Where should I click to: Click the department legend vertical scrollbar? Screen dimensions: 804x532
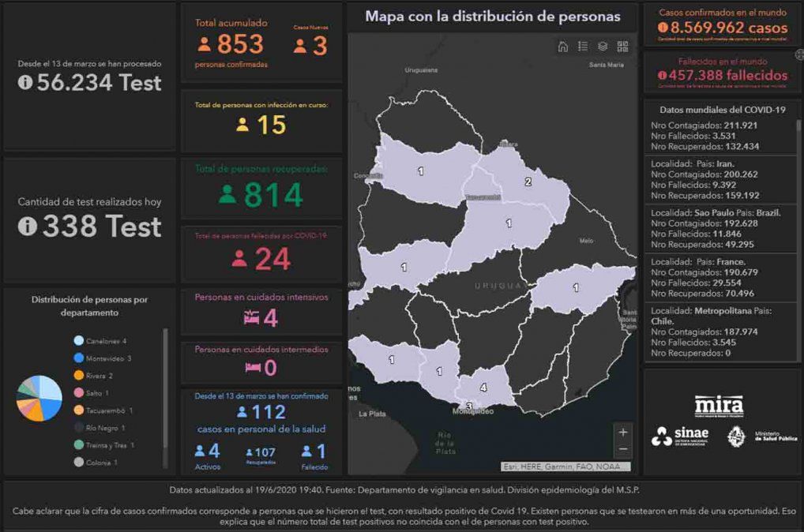coord(165,395)
